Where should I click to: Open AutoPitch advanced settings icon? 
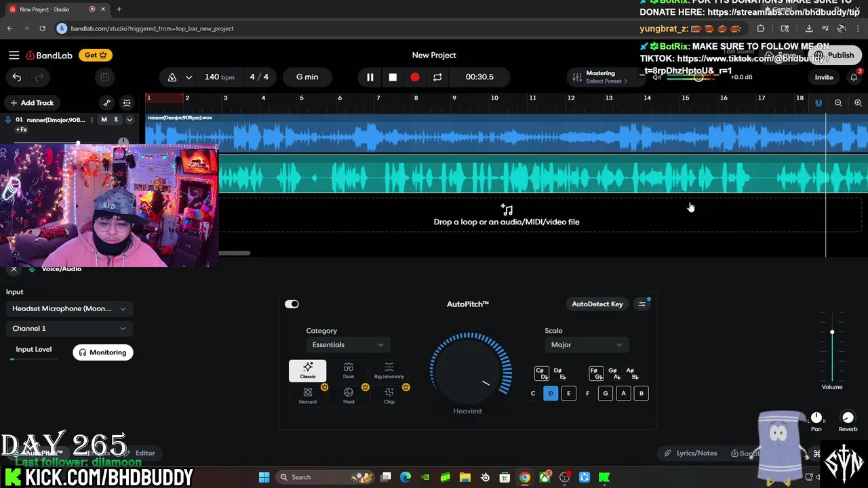[642, 304]
